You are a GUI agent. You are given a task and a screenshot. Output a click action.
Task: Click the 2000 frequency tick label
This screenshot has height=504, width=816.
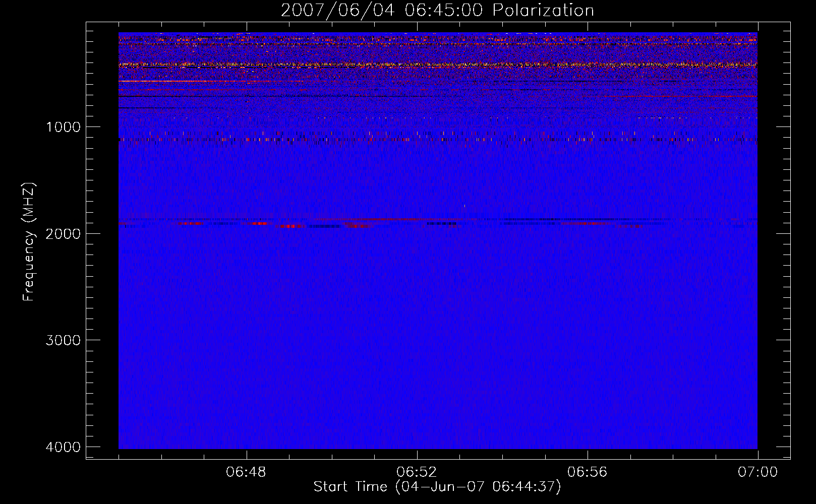(x=63, y=234)
